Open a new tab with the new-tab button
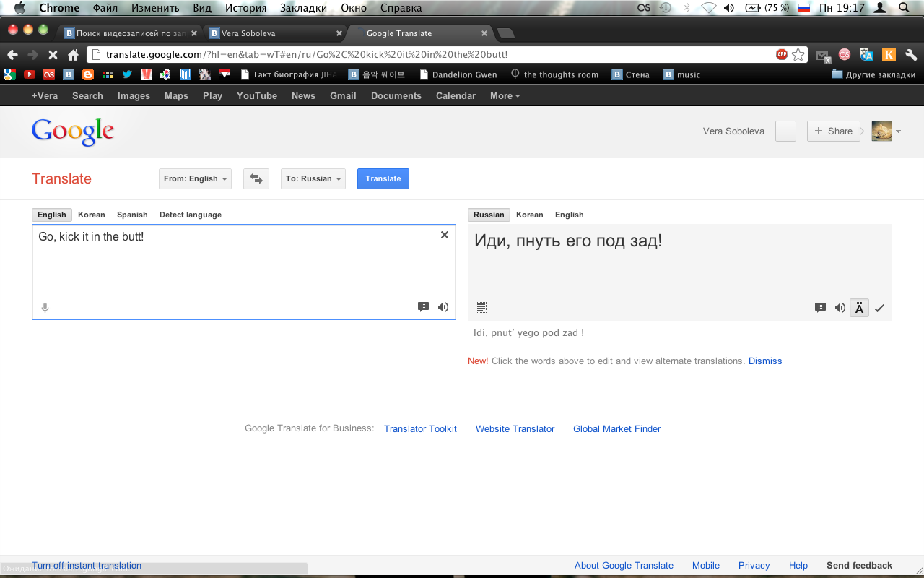The height and width of the screenshot is (578, 924). [x=506, y=33]
